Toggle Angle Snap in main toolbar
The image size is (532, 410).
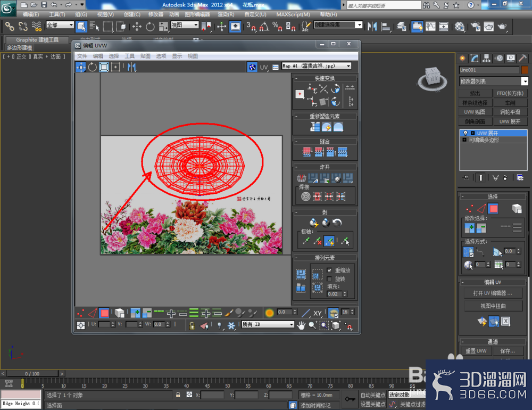click(x=264, y=26)
